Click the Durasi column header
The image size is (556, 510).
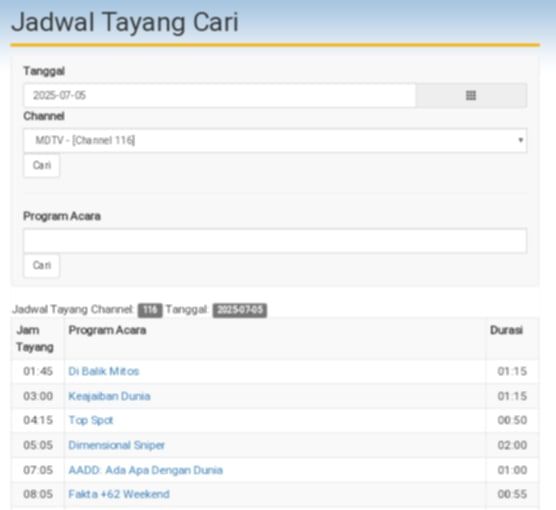pyautogui.click(x=506, y=330)
